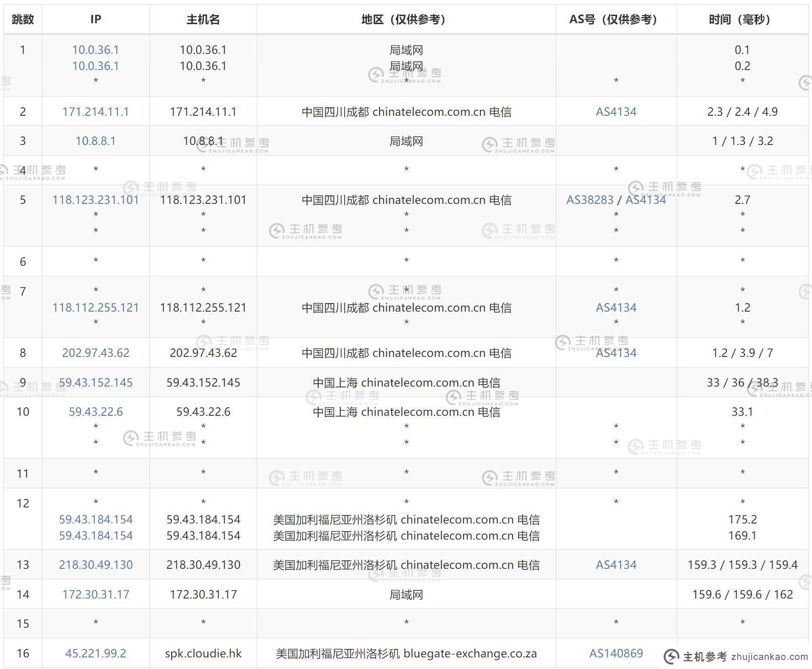The image size is (812, 669).
Task: Open the 45.221.99.2 IP link
Action: [x=96, y=653]
